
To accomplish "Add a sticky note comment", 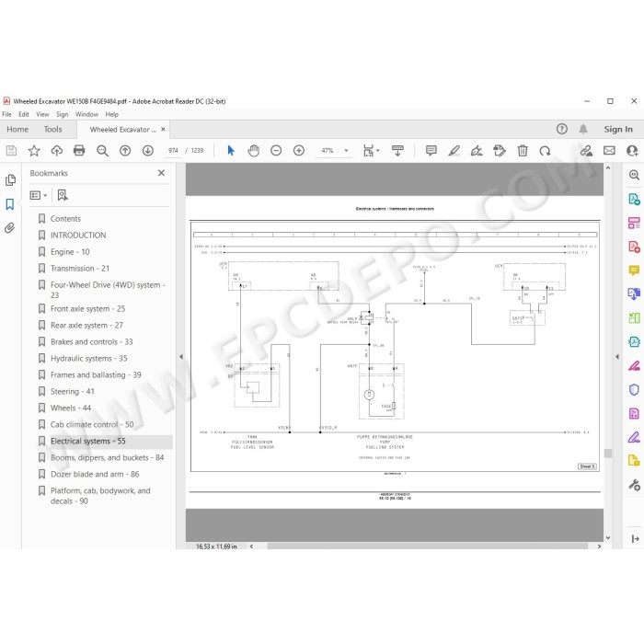I will [x=431, y=151].
